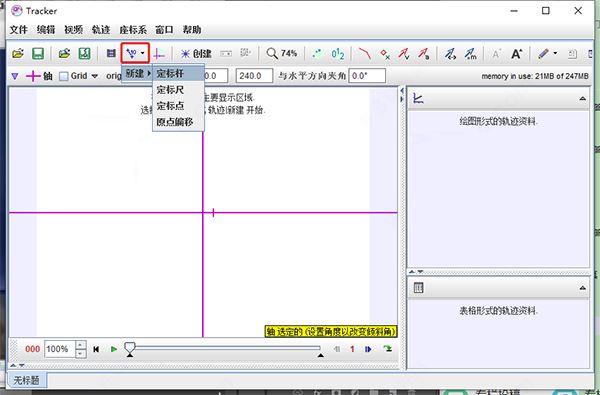Step back one frame button

tap(337, 349)
